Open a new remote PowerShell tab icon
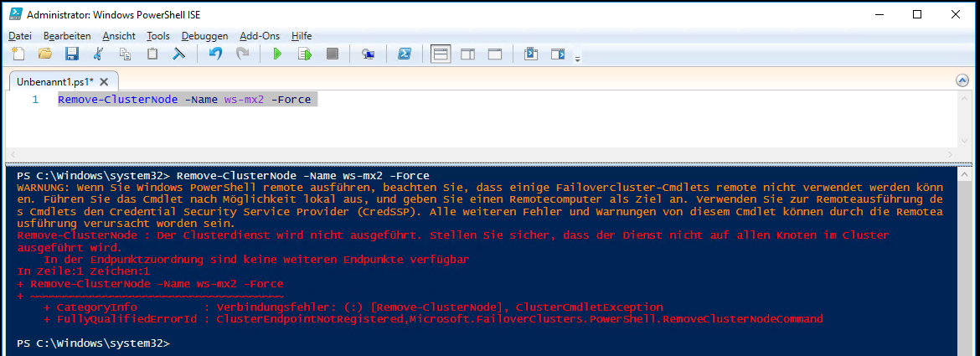Viewport: 980px width, 356px height. pos(368,54)
